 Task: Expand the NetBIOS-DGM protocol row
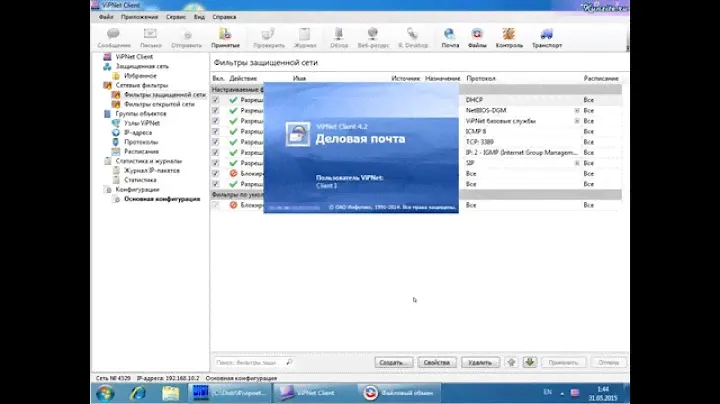click(576, 111)
